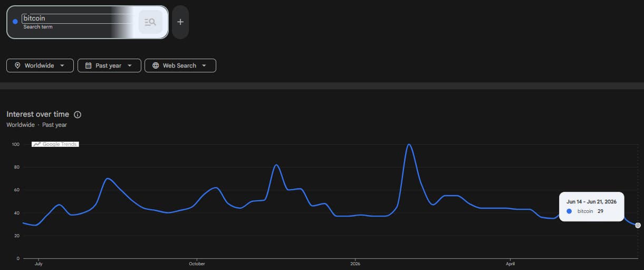This screenshot has height=270, width=644.
Task: Click the April label on the x-axis
Action: tap(510, 263)
